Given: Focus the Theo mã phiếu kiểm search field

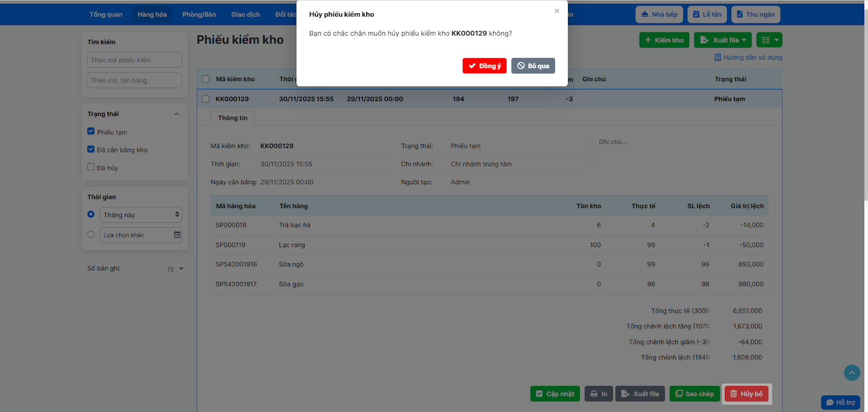Looking at the screenshot, I should point(135,60).
